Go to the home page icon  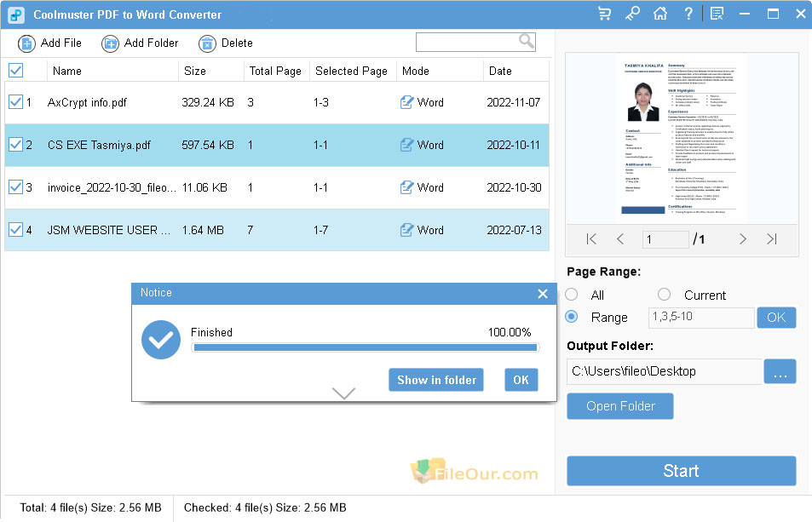[659, 14]
